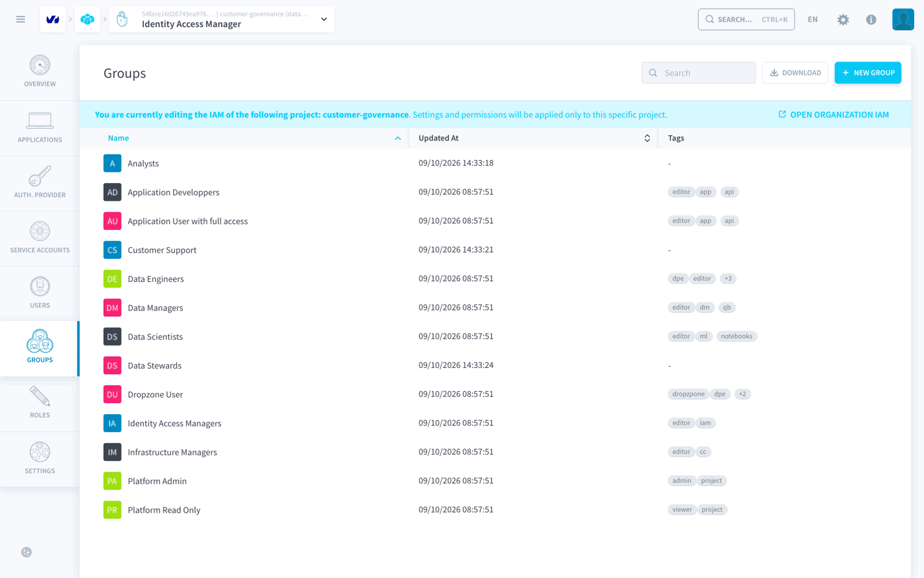Click the PR avatar for Platform Read Only
The width and height of the screenshot is (924, 578).
(x=112, y=510)
